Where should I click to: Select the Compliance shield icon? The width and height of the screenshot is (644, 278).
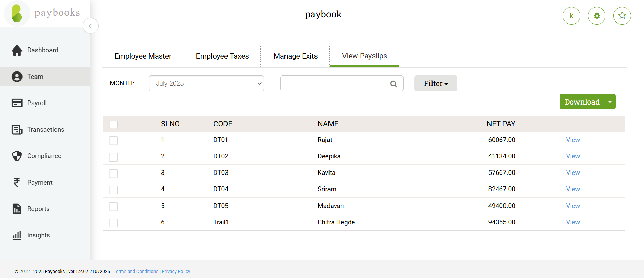click(x=17, y=156)
